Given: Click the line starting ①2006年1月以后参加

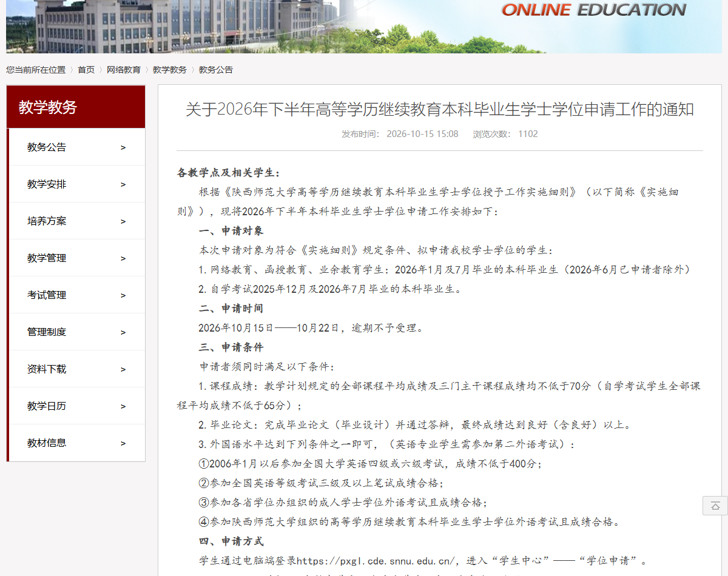Looking at the screenshot, I should [x=370, y=464].
